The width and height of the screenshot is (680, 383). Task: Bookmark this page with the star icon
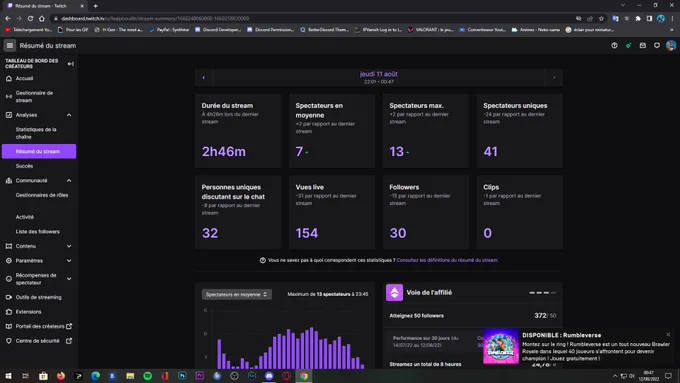tap(601, 19)
